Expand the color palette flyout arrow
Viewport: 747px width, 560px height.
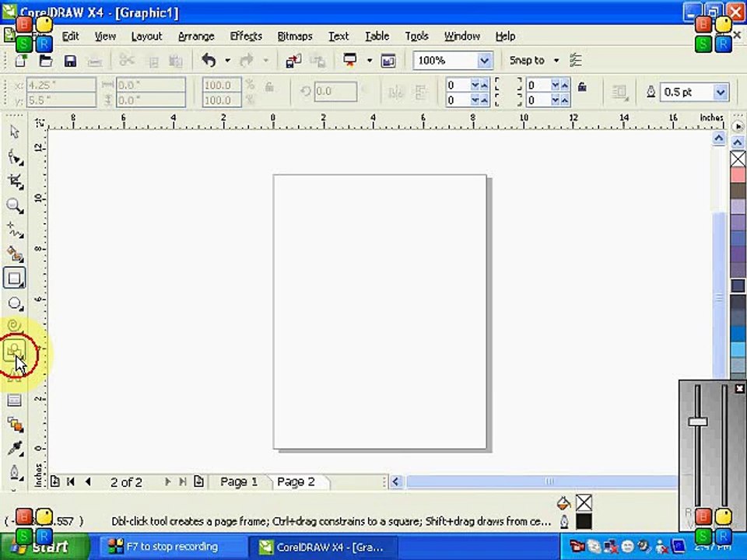pos(738,127)
